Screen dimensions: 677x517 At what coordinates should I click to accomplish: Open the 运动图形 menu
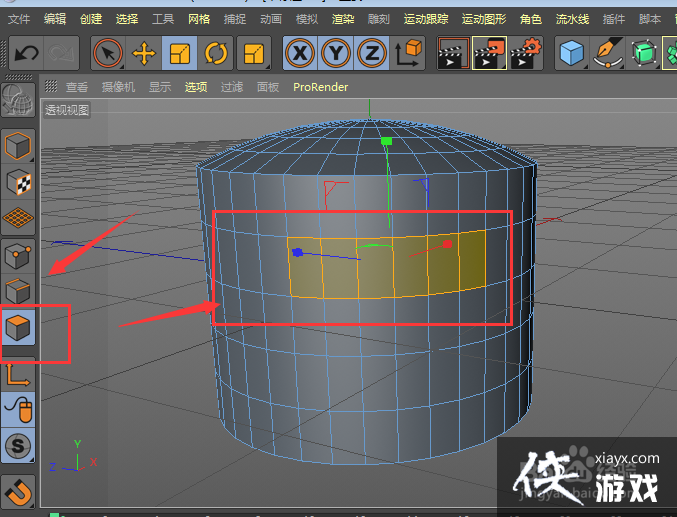pos(484,19)
